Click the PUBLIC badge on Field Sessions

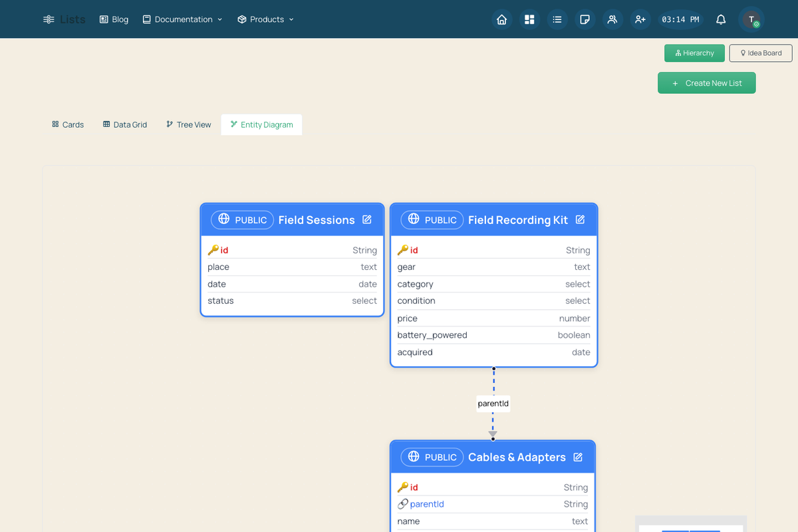(243, 219)
